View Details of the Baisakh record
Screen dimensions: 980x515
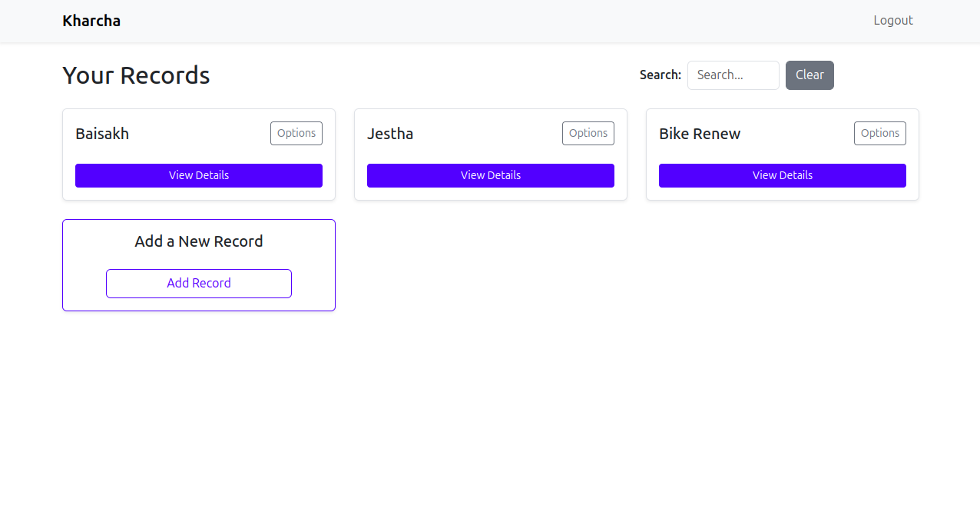(x=198, y=175)
